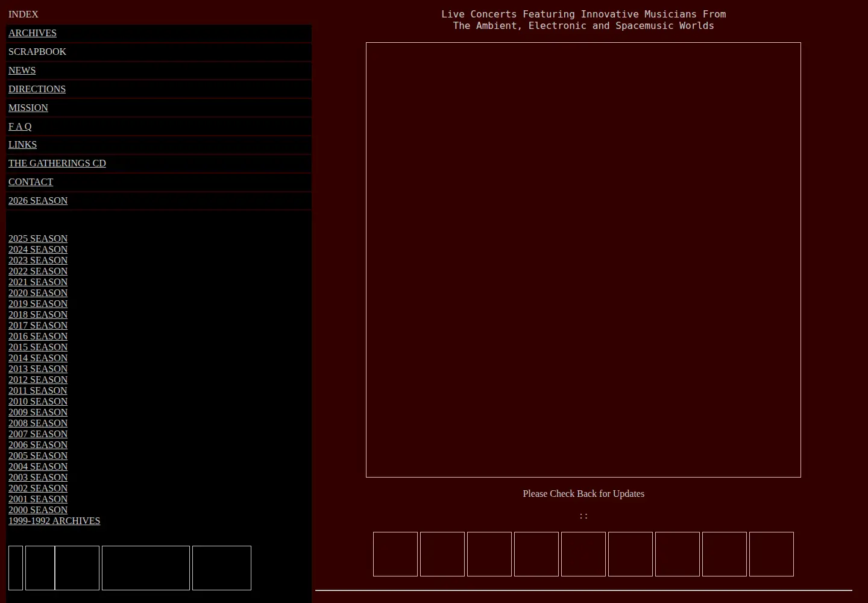Open the 2002 SEASON archive

pyautogui.click(x=38, y=488)
